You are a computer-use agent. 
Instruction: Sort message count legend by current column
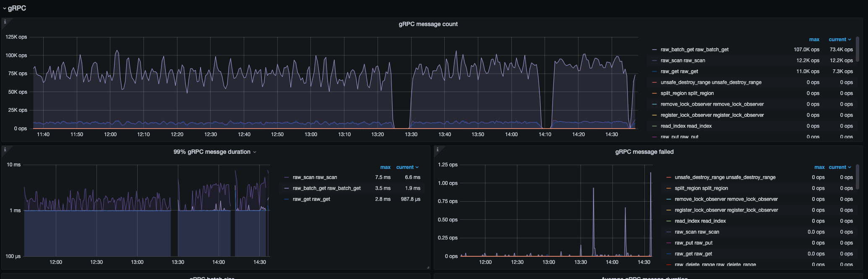pos(839,39)
